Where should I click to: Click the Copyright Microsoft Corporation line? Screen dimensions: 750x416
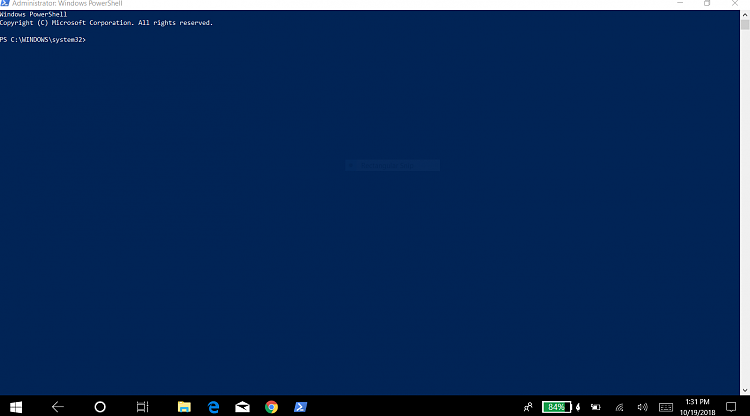[x=106, y=23]
